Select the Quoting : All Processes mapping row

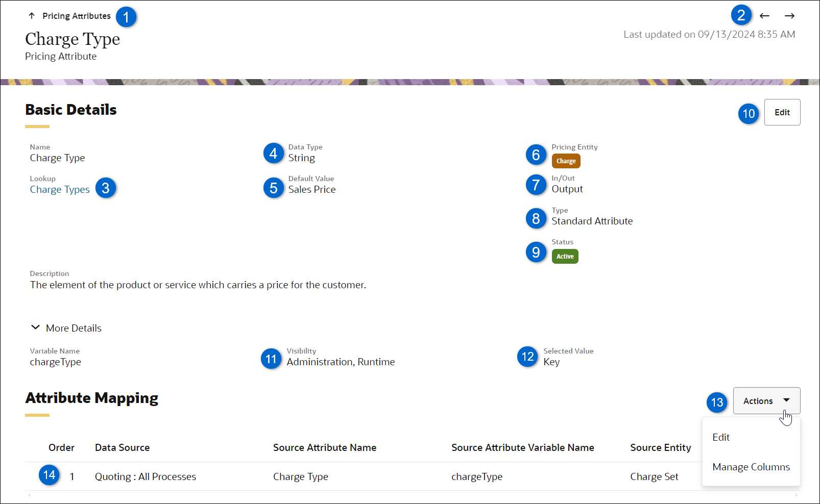point(145,476)
